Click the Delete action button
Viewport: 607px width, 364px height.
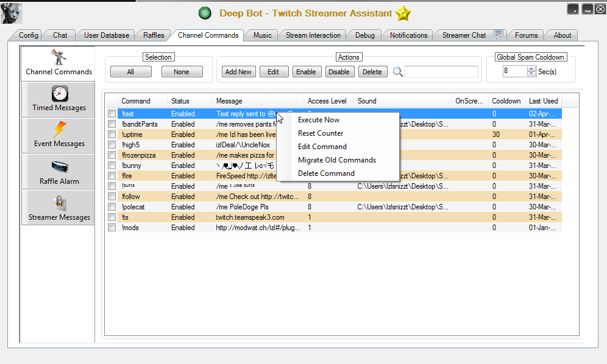pos(372,72)
